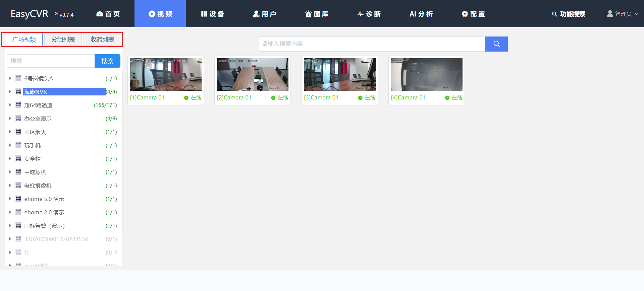
Task: Open the AI分析 menu item
Action: click(x=421, y=14)
